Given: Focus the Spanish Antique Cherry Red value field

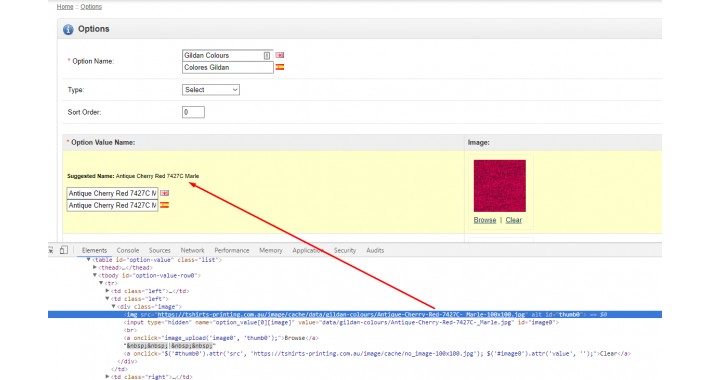Looking at the screenshot, I should click(112, 205).
